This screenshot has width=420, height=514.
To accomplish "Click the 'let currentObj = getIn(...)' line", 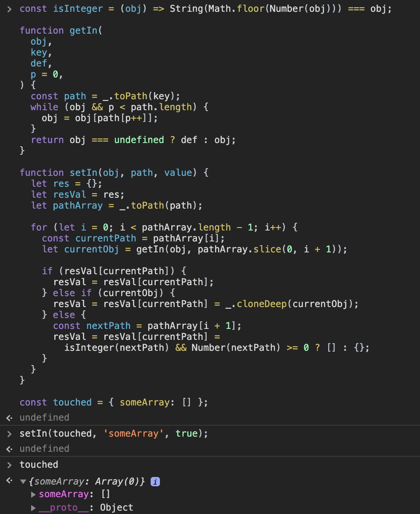I will point(195,249).
